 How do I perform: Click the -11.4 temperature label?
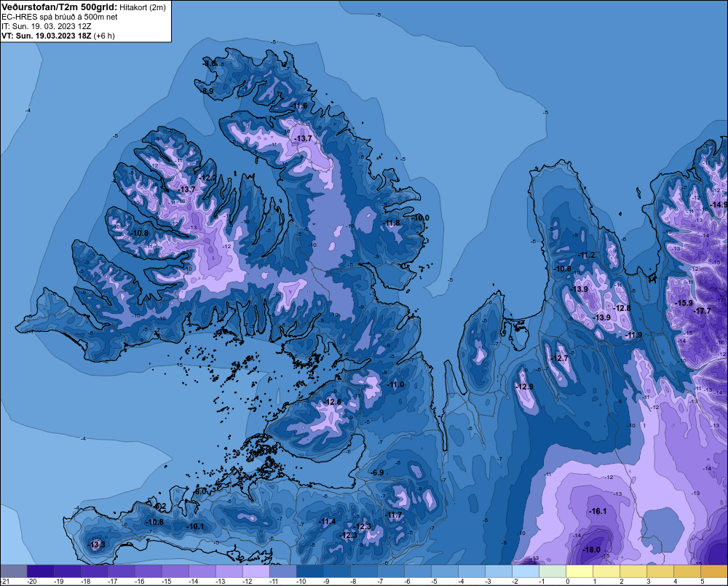click(x=328, y=521)
